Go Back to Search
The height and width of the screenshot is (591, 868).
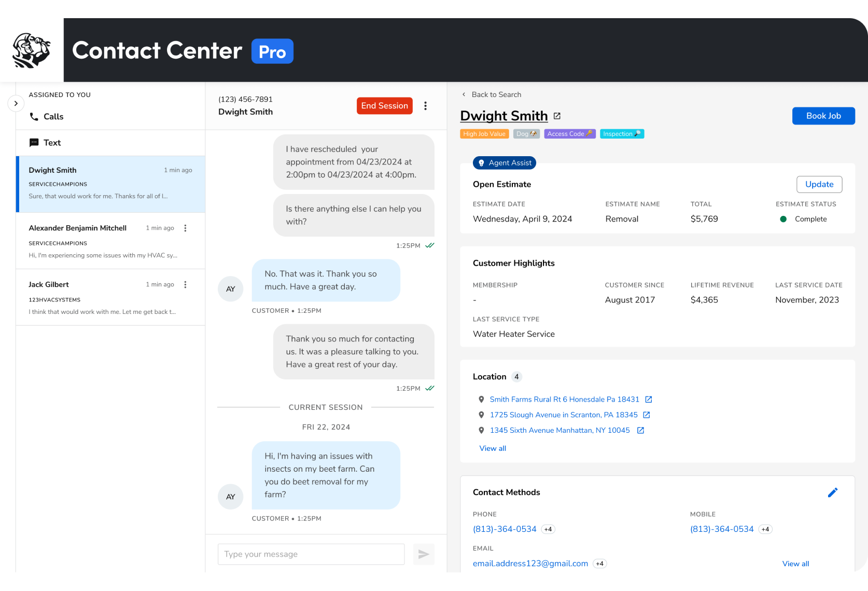coord(492,94)
